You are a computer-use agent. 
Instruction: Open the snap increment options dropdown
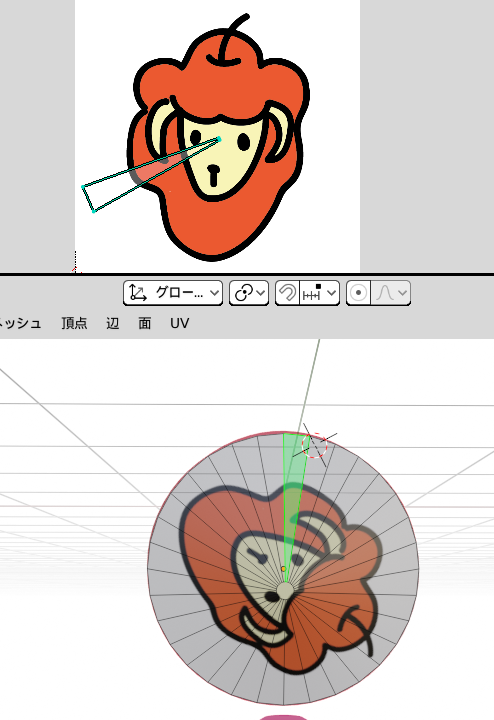point(320,293)
